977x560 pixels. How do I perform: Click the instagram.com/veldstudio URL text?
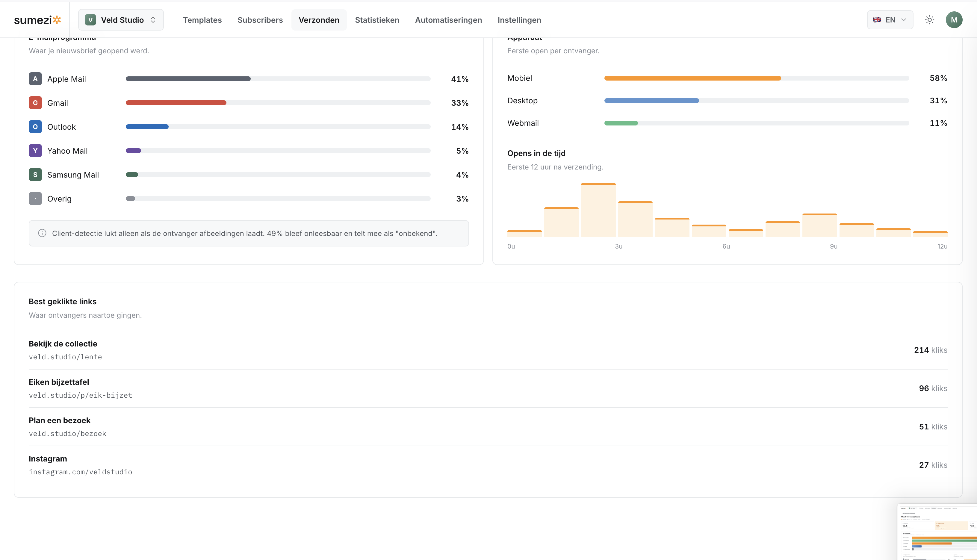click(80, 472)
